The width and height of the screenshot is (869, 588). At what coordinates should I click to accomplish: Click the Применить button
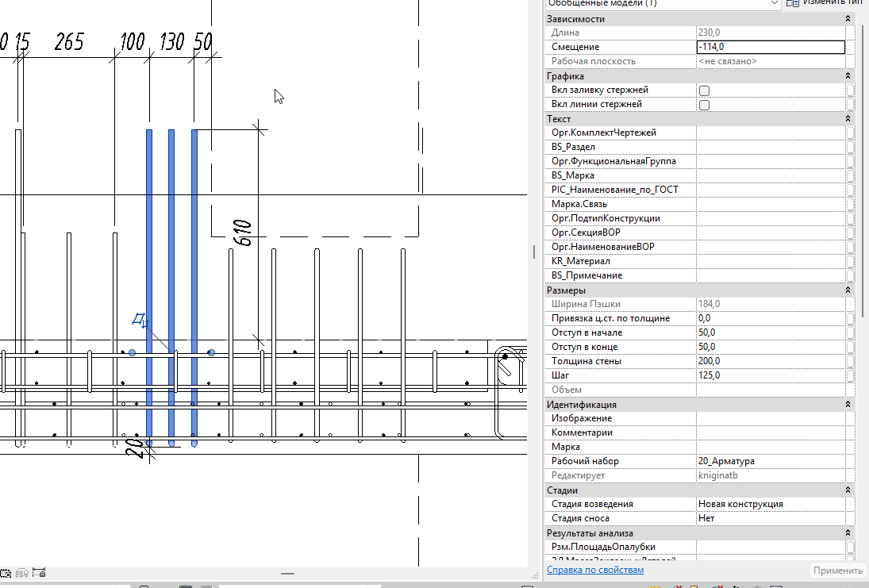click(837, 571)
